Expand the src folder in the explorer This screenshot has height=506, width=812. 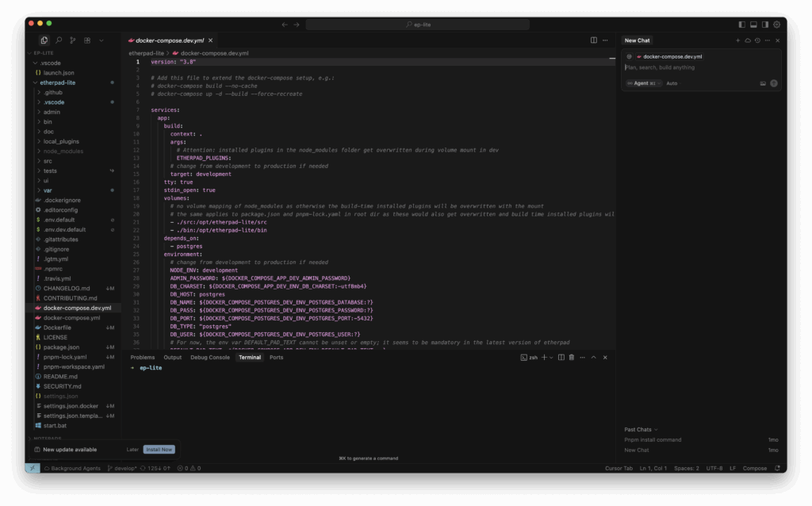pos(48,161)
